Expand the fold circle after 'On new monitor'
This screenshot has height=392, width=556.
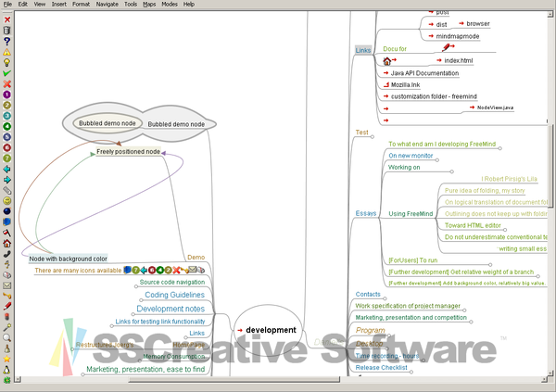pos(436,160)
